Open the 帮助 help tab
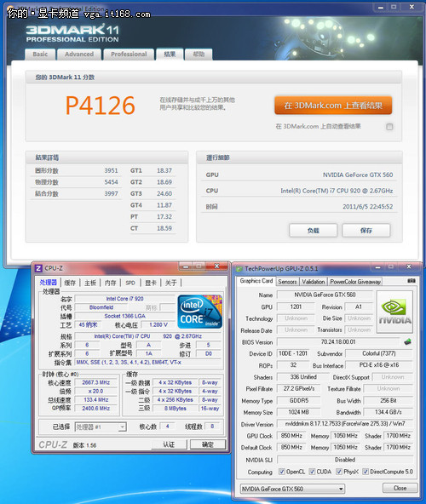 pyautogui.click(x=199, y=54)
